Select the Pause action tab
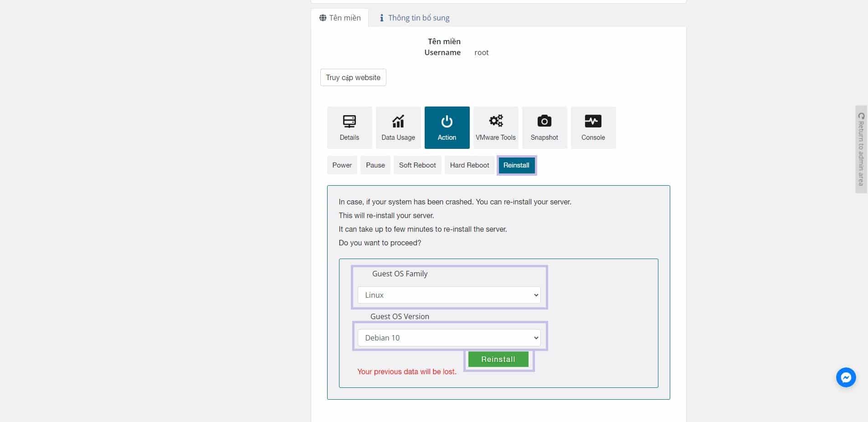Image resolution: width=868 pixels, height=422 pixels. coord(375,165)
